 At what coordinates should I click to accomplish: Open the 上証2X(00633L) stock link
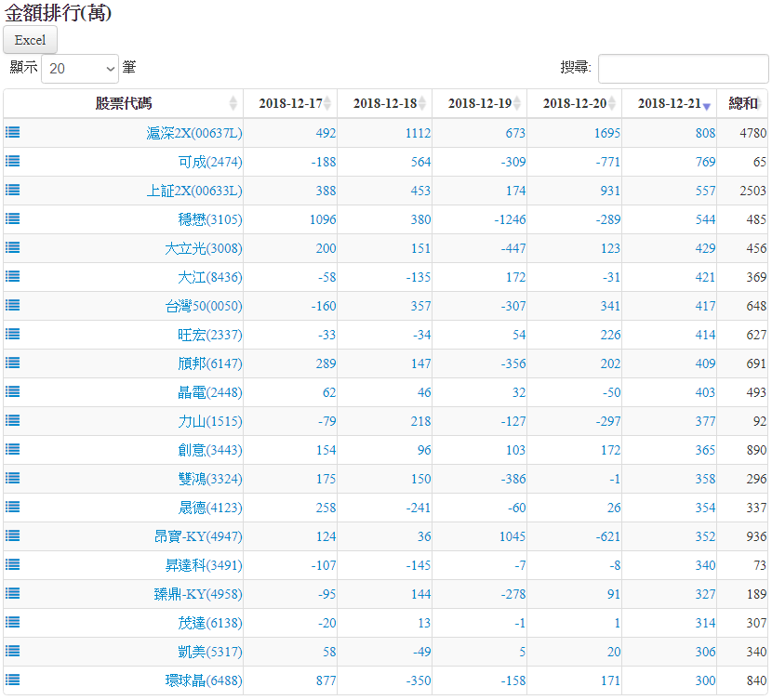click(194, 191)
